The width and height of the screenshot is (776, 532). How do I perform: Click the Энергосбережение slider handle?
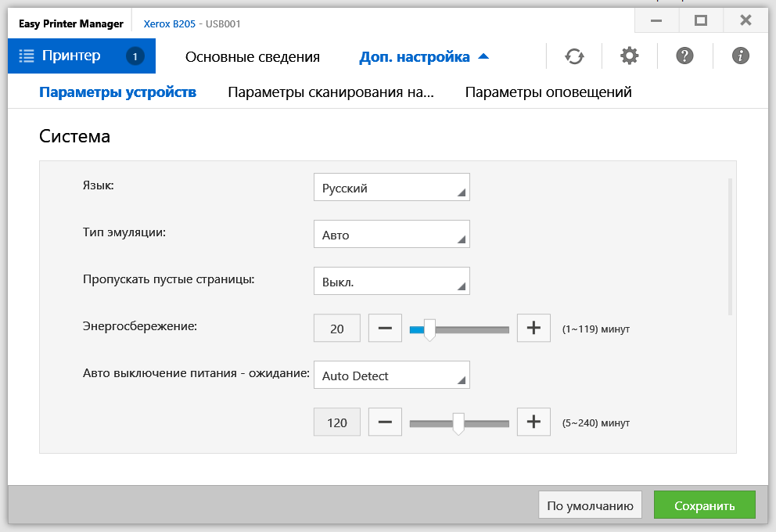coord(429,329)
